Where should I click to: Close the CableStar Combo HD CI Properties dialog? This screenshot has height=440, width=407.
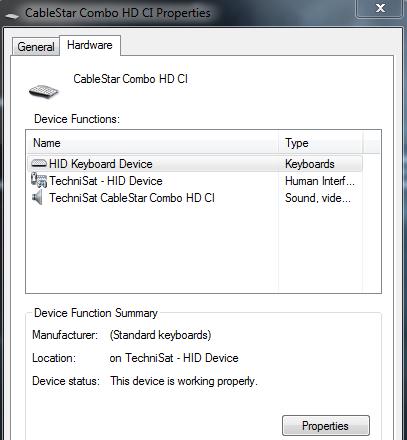[380, 8]
